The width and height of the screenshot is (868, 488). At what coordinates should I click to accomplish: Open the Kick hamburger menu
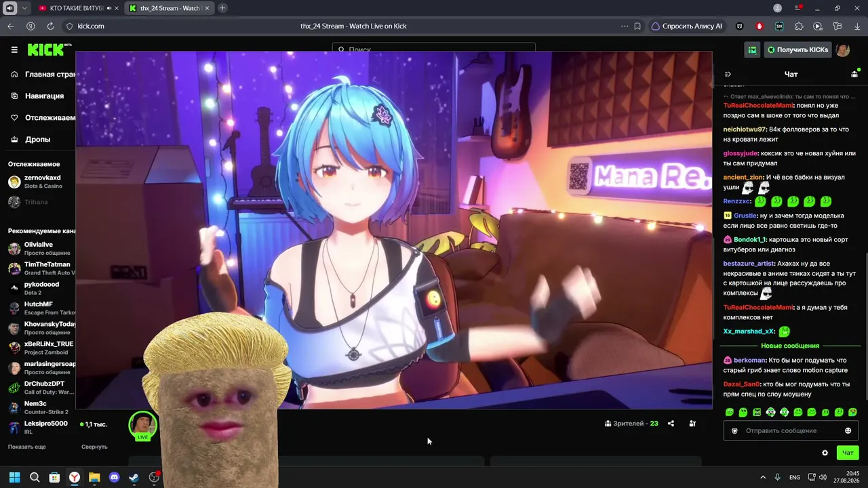coord(14,49)
